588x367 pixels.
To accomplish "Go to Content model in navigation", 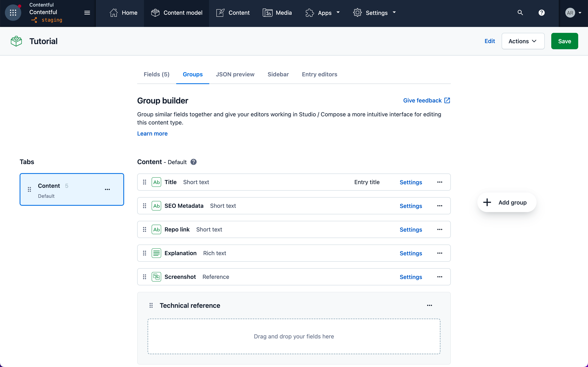I will click(176, 13).
